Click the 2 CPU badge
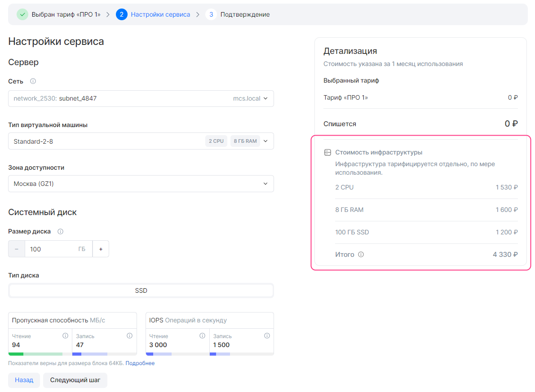535x392 pixels. (217, 141)
